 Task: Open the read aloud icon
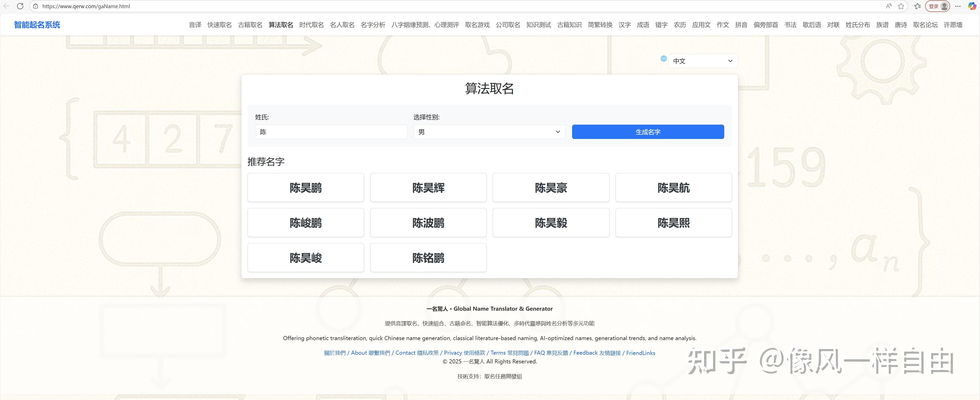click(888, 6)
